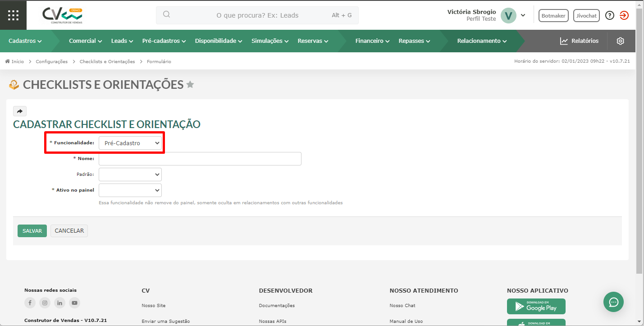The height and width of the screenshot is (326, 644).
Task: Open the Pré-cadastros menu
Action: 164,41
